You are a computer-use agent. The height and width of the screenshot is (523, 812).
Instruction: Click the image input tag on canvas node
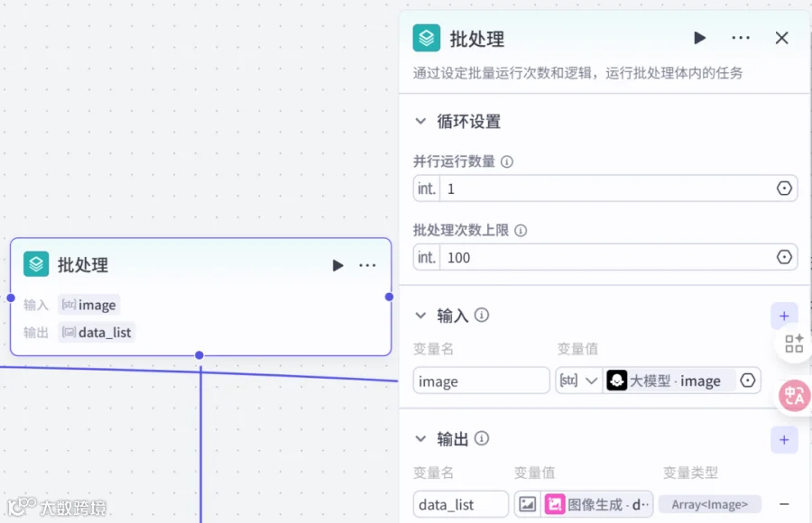pyautogui.click(x=89, y=305)
